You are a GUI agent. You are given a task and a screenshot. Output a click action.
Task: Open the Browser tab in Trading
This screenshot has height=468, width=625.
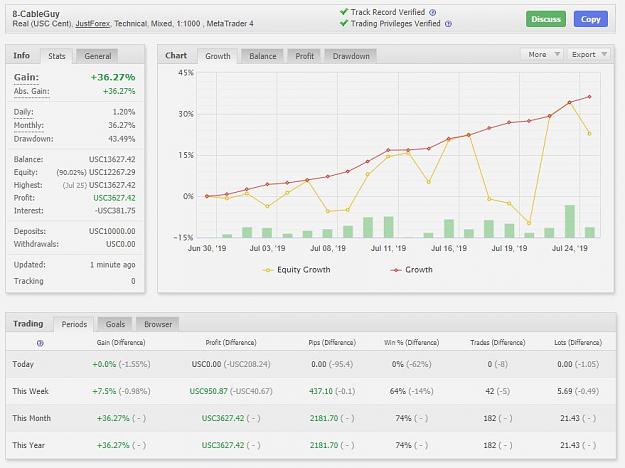158,324
